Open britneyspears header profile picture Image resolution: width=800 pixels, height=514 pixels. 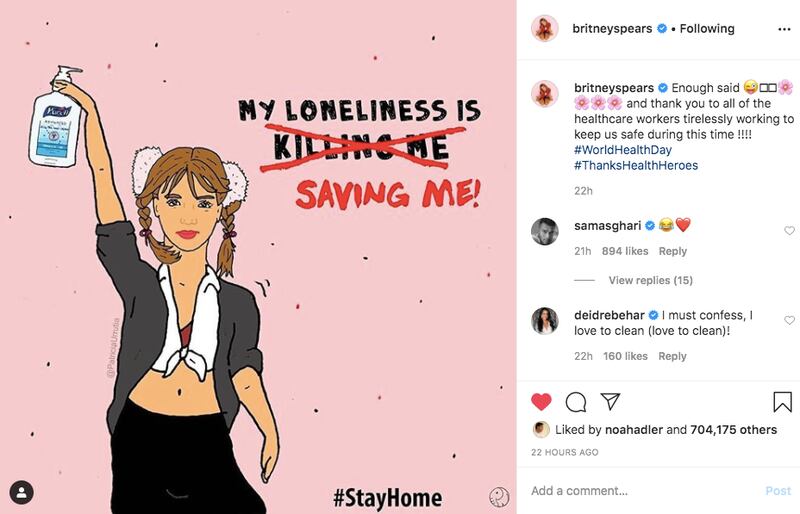tap(545, 28)
